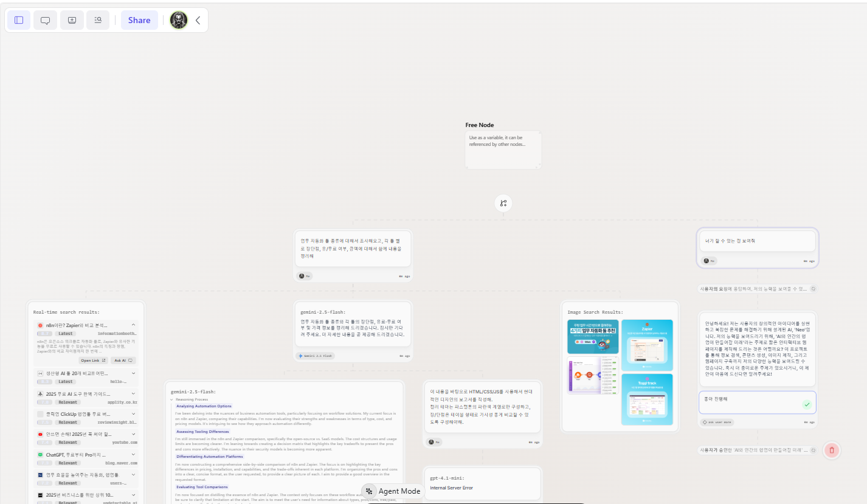Expand the ChatGPT, 무료부터 Pro까지 result

[133, 455]
